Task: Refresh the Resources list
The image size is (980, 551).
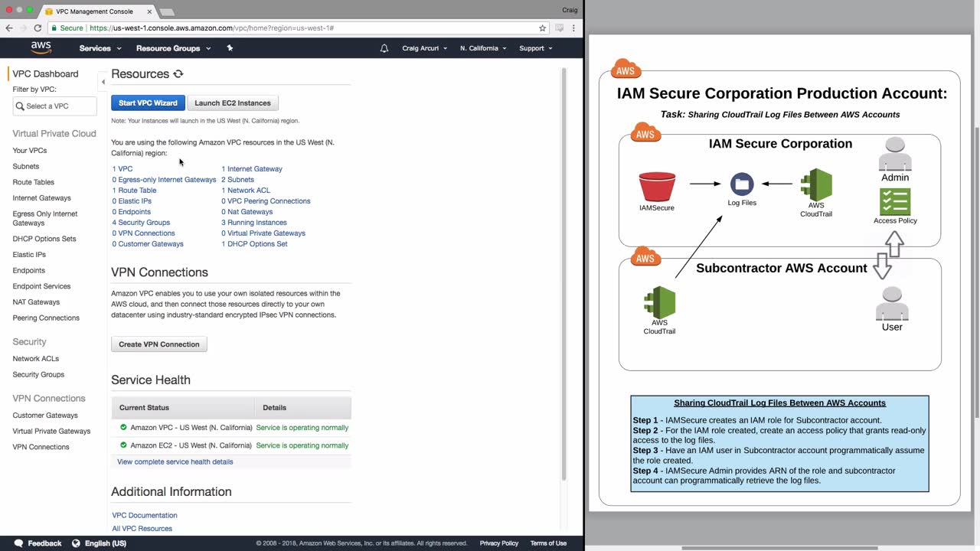Action: pyautogui.click(x=178, y=74)
